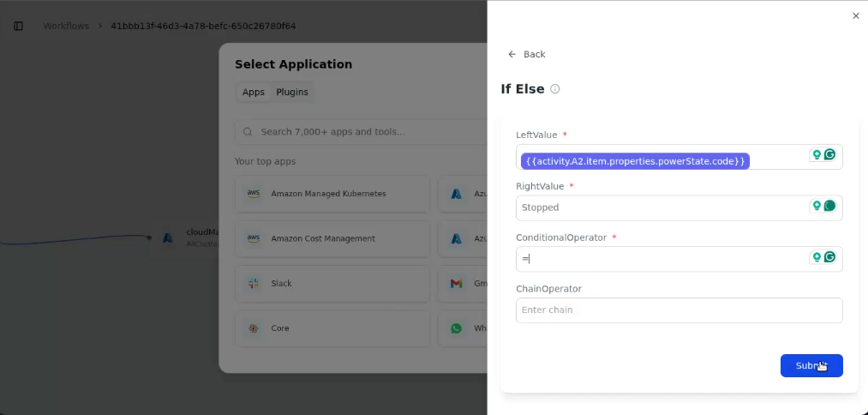This screenshot has width=868, height=415.
Task: Click the Your top apps heading
Action: 265,162
